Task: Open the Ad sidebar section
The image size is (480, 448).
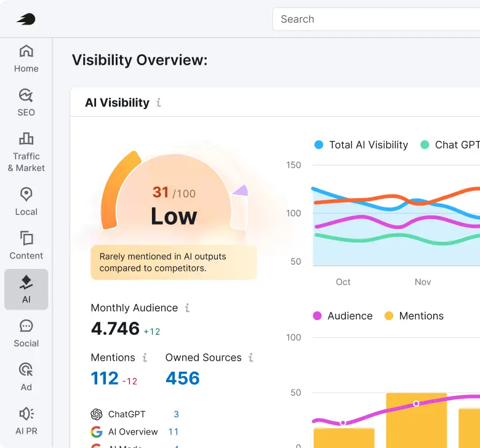Action: coord(26,377)
